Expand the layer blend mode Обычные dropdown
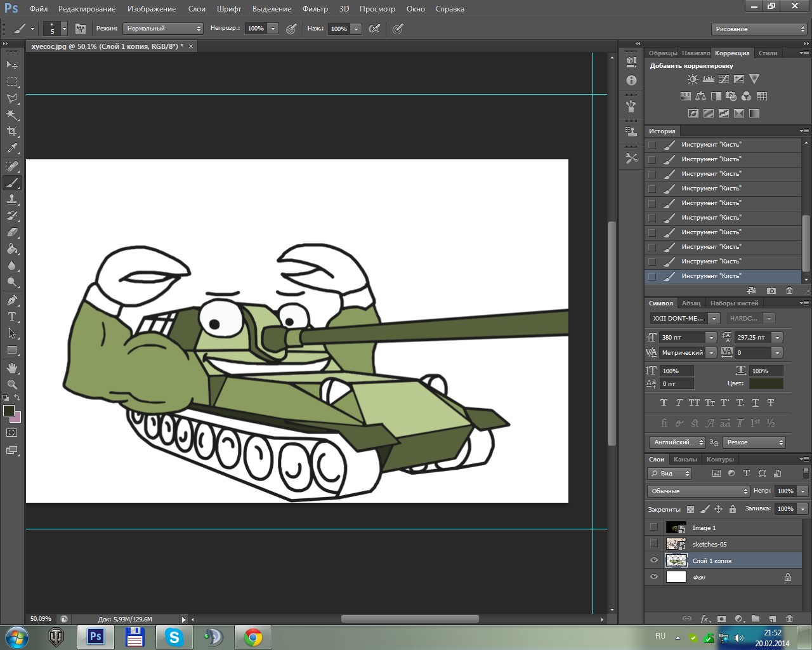This screenshot has width=812, height=650. (x=698, y=491)
